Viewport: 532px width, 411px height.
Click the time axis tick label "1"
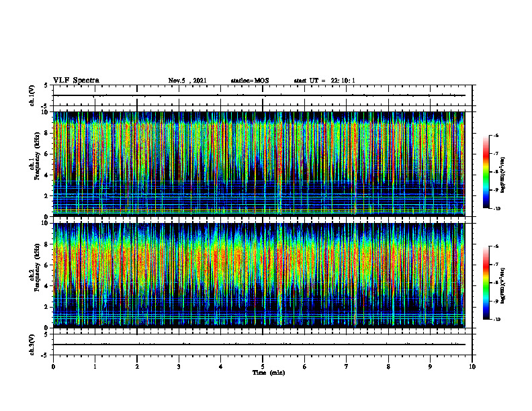click(95, 367)
